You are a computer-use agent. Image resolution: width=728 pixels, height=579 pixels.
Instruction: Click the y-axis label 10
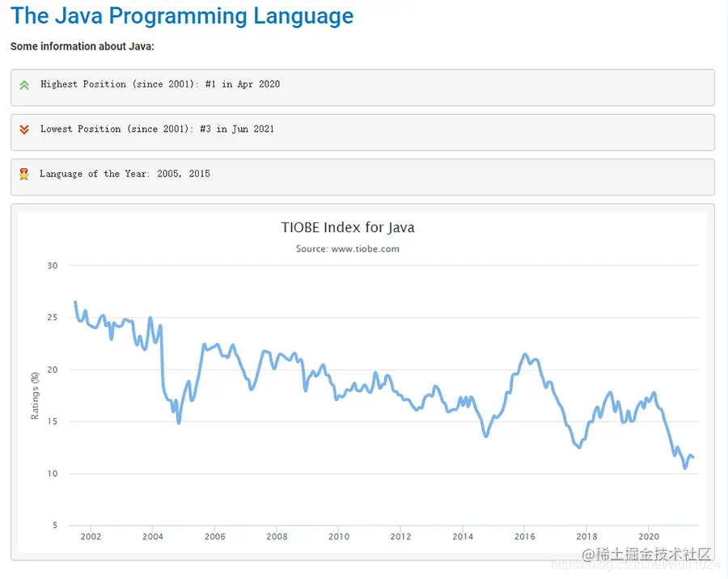[53, 474]
